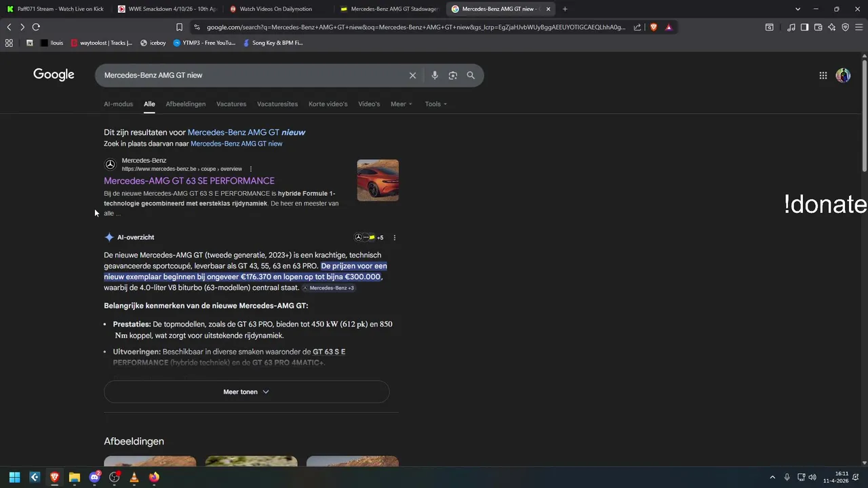Open the taskbar volume control

[812, 477]
